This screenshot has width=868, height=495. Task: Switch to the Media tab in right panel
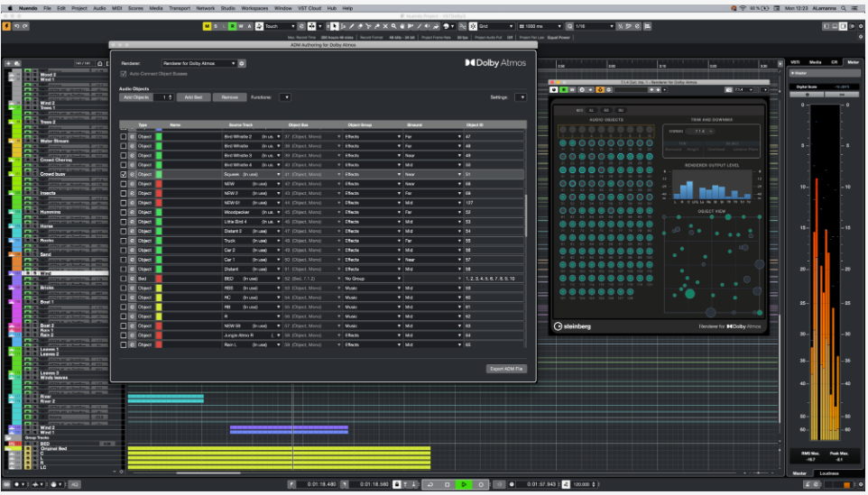click(x=815, y=62)
